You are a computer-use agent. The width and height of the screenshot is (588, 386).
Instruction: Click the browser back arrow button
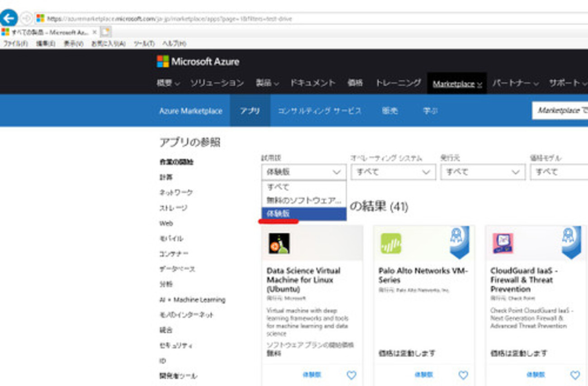[9, 19]
